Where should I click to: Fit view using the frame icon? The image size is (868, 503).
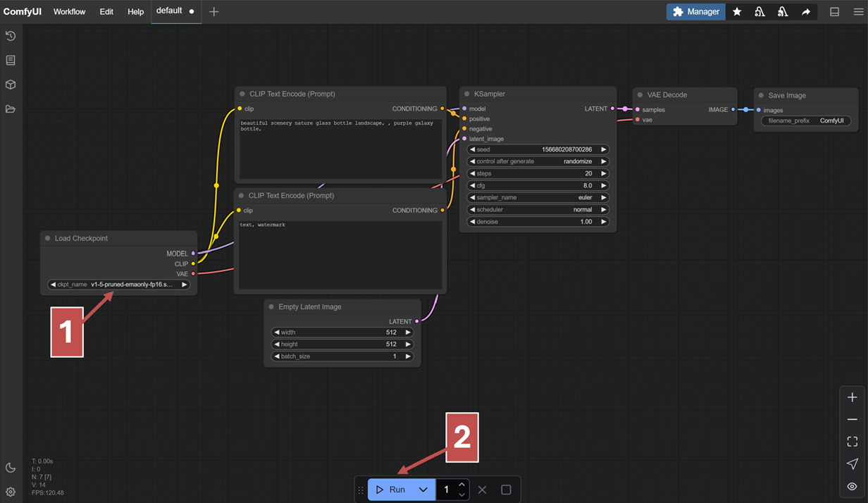pyautogui.click(x=852, y=442)
